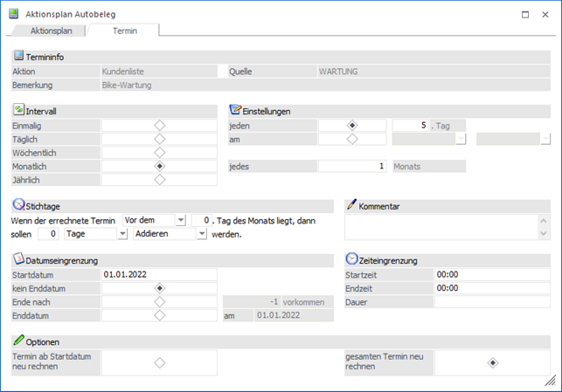Click the Kommentar pen icon
Viewport: 562px width, 392px height.
351,205
